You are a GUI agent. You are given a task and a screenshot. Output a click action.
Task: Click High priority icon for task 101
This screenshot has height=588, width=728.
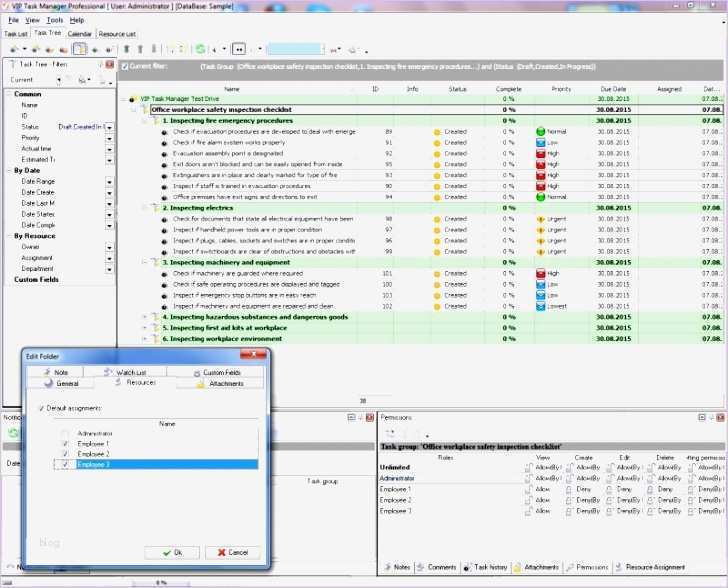click(x=540, y=274)
